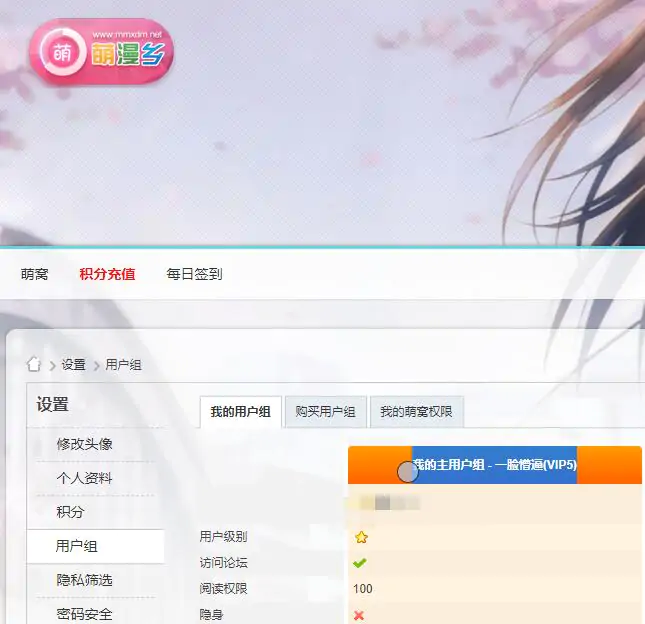
Task: Click 用户组 in the breadcrumb
Action: [123, 364]
